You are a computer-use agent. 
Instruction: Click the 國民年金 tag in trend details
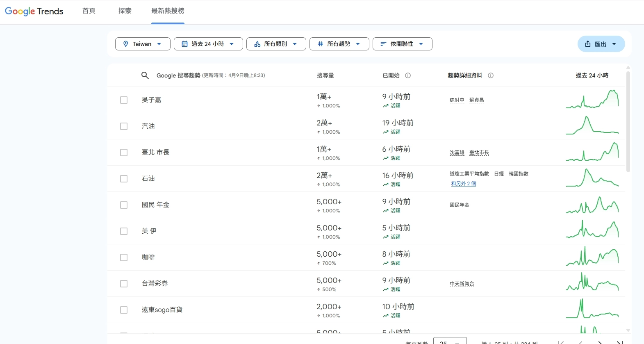click(460, 205)
